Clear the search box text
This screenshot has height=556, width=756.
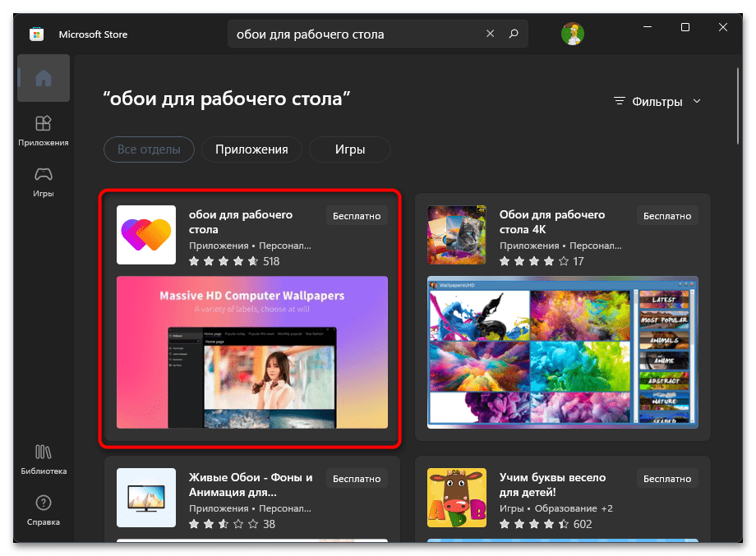(x=490, y=33)
